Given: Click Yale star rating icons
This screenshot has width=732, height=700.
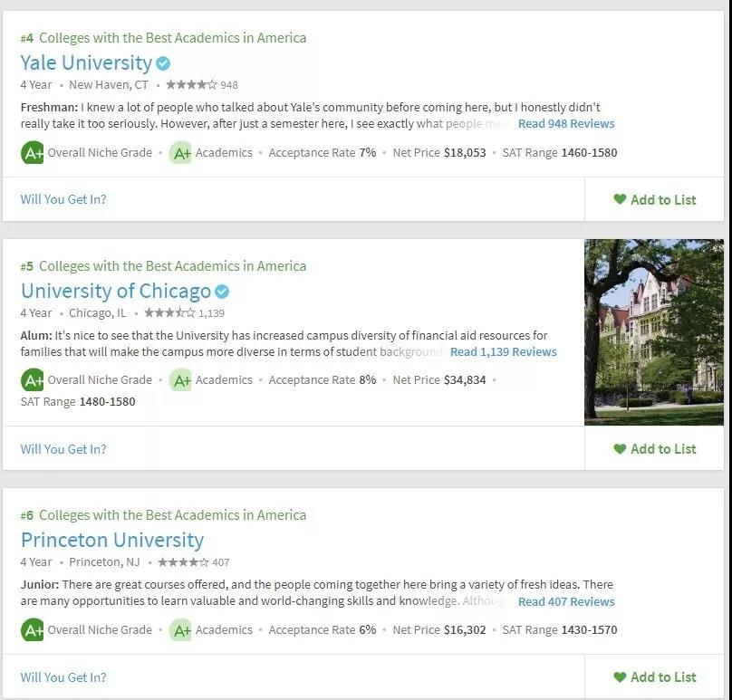Looking at the screenshot, I should click(x=191, y=85).
